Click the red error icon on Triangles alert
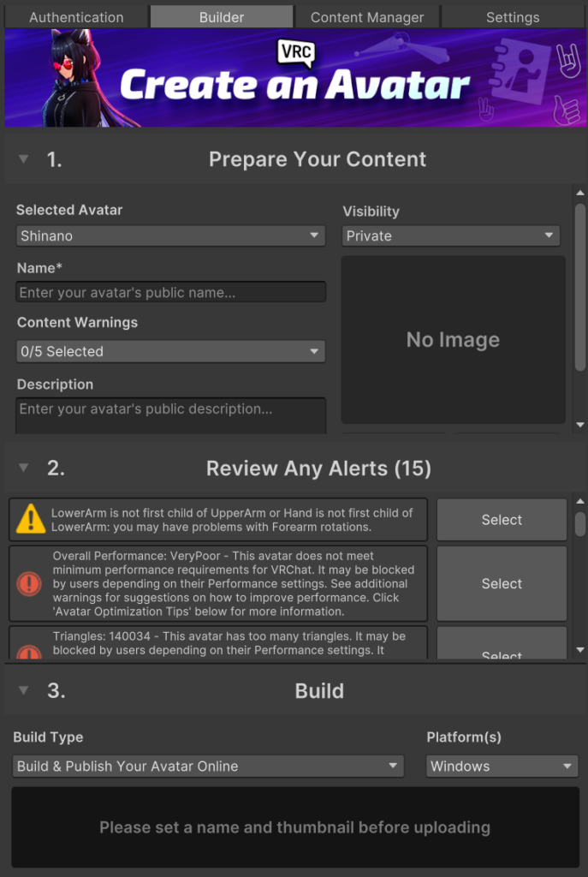This screenshot has height=877, width=588. click(29, 653)
